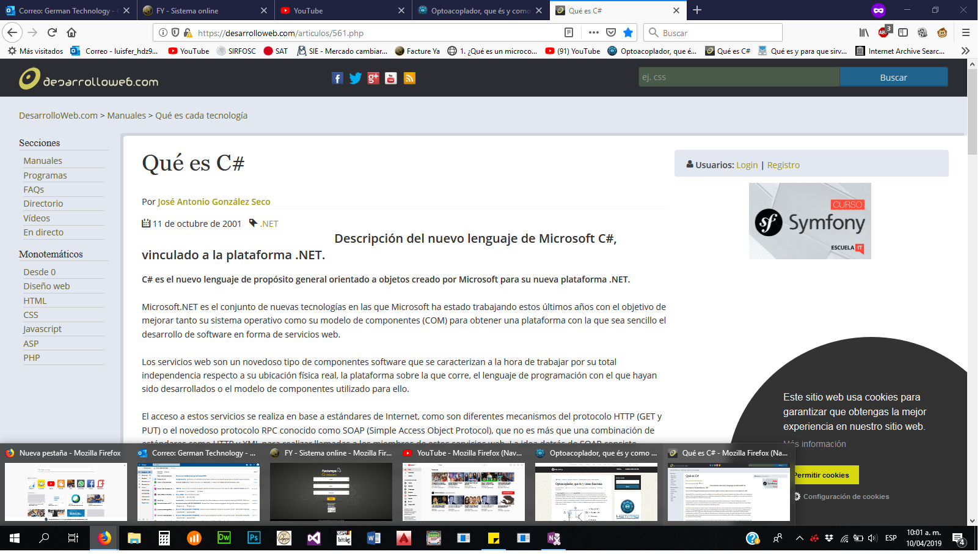The width and height of the screenshot is (980, 554).
Task: Open the site's RSS feed icon
Action: pos(409,78)
